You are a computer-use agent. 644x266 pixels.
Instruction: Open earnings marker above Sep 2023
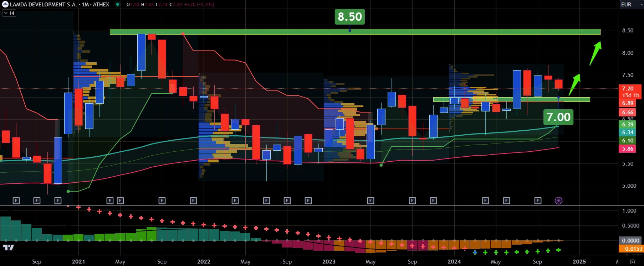point(412,200)
